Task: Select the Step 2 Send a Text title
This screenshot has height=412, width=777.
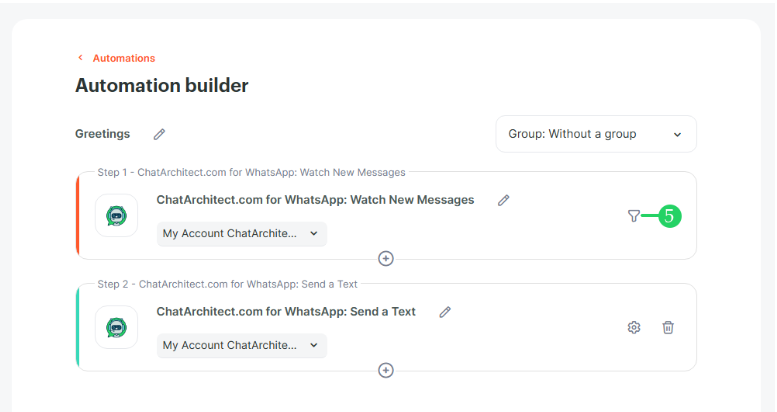Action: point(286,312)
